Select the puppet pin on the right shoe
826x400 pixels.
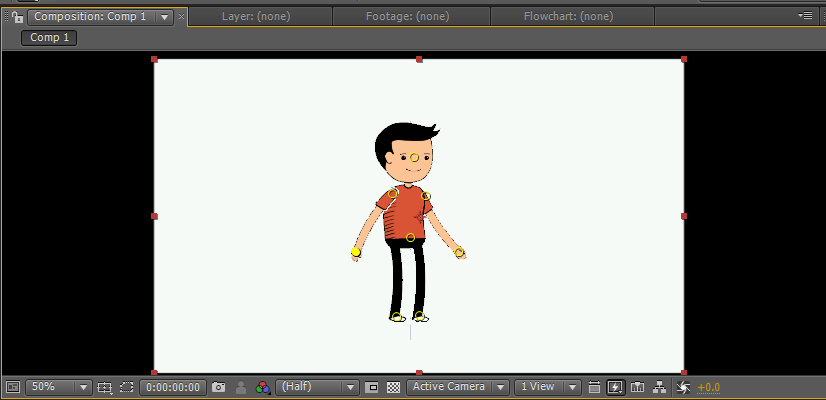tap(419, 316)
